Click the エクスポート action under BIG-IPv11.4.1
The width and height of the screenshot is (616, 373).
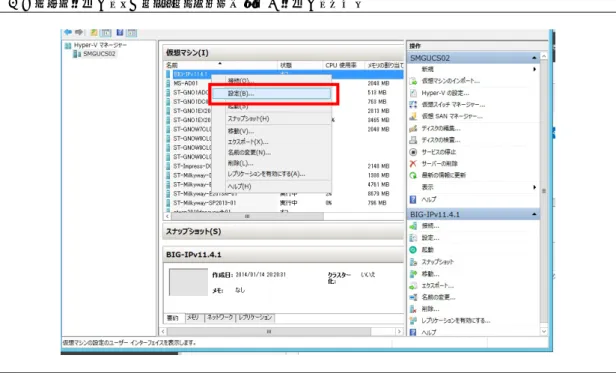click(x=437, y=285)
